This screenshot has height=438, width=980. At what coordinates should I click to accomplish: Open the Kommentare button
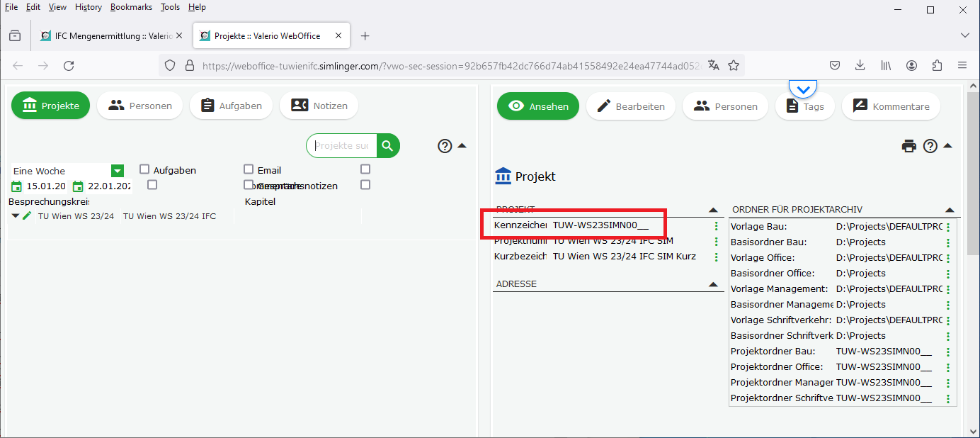pyautogui.click(x=891, y=106)
